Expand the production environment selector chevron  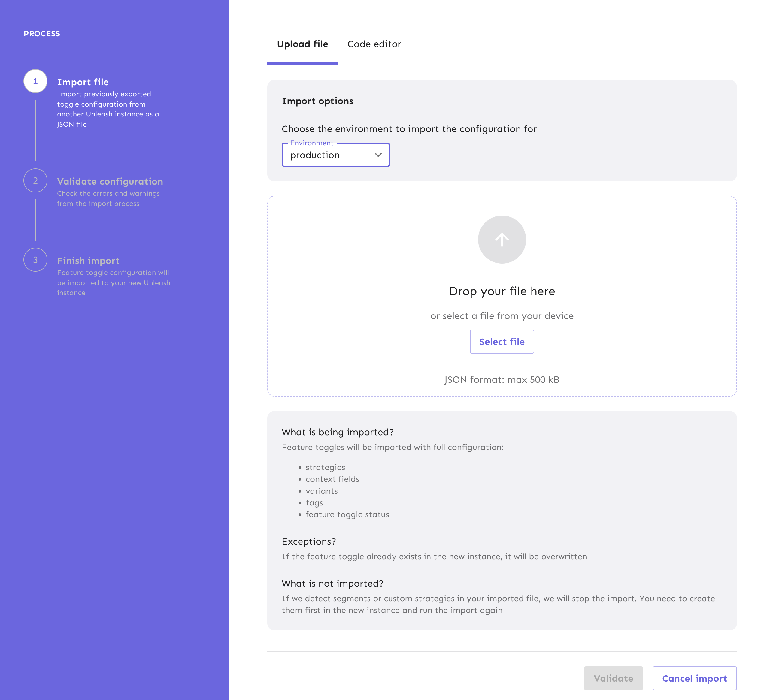[x=378, y=155]
